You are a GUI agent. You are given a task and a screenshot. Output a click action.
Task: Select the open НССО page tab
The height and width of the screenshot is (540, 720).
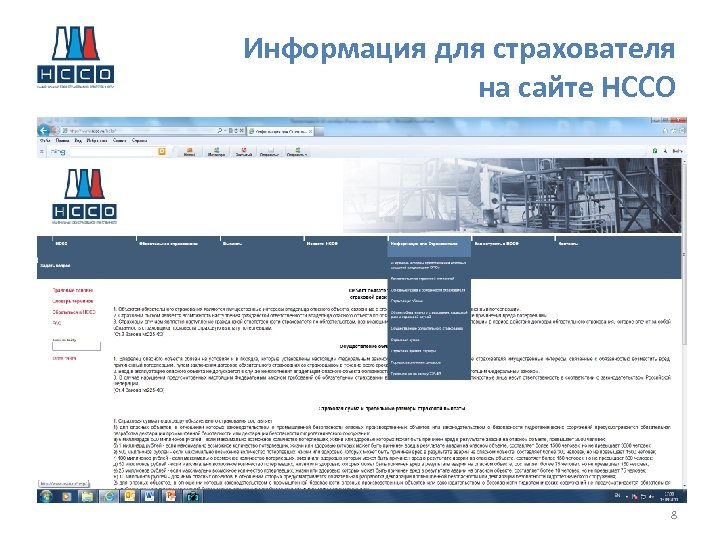coord(281,132)
